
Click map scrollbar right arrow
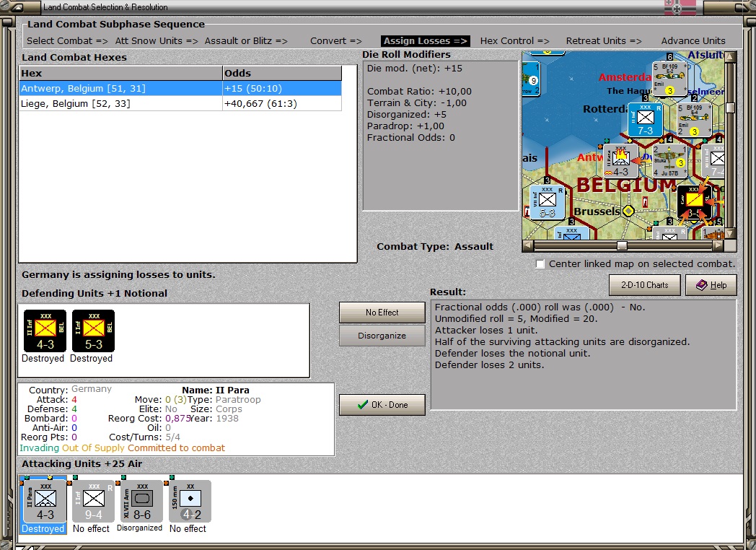(x=718, y=245)
